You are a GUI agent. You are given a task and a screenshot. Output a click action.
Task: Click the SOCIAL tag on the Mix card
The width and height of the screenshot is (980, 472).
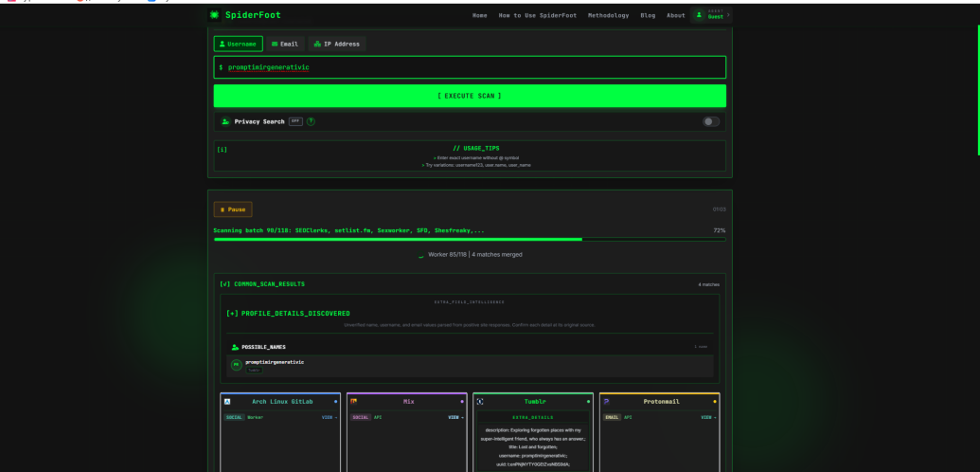tap(361, 418)
